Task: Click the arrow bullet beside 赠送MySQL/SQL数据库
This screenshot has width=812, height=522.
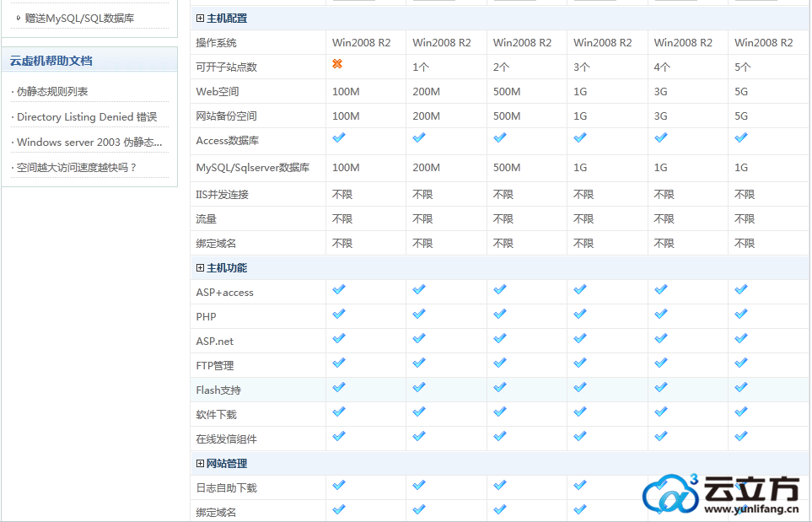Action: pyautogui.click(x=18, y=18)
